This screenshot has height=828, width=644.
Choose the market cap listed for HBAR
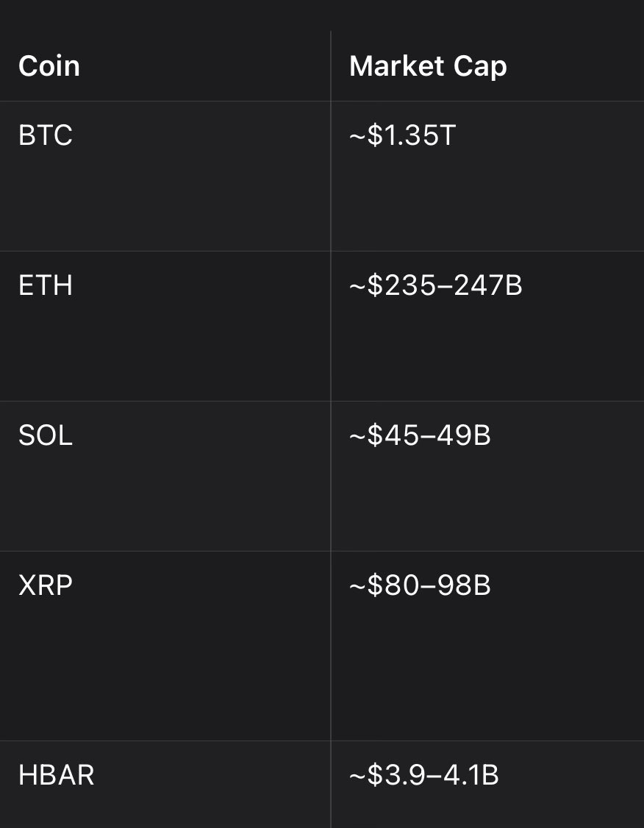(424, 776)
